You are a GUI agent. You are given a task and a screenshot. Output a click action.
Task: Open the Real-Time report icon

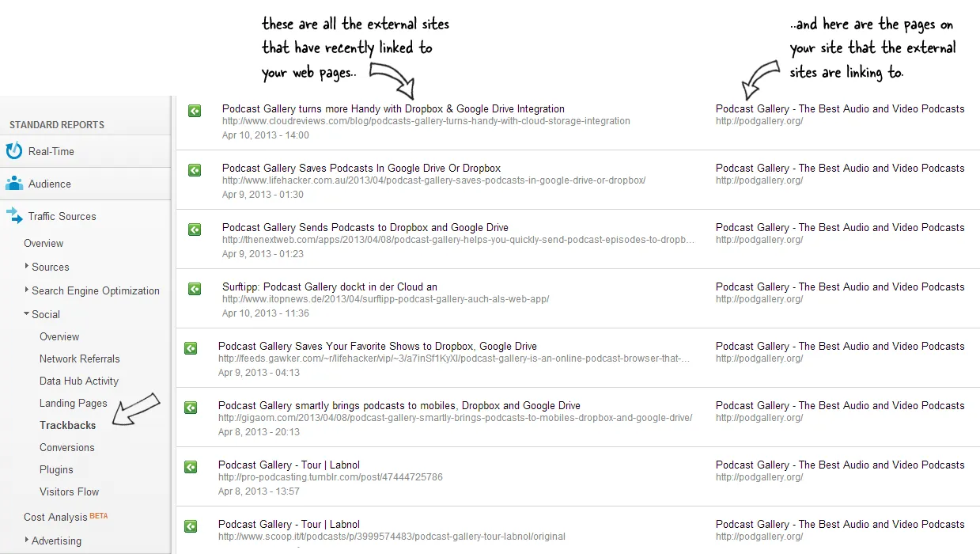pyautogui.click(x=16, y=150)
